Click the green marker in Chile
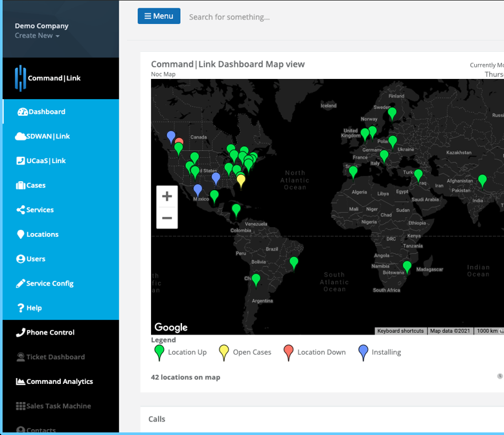This screenshot has height=435, width=504. point(256,280)
